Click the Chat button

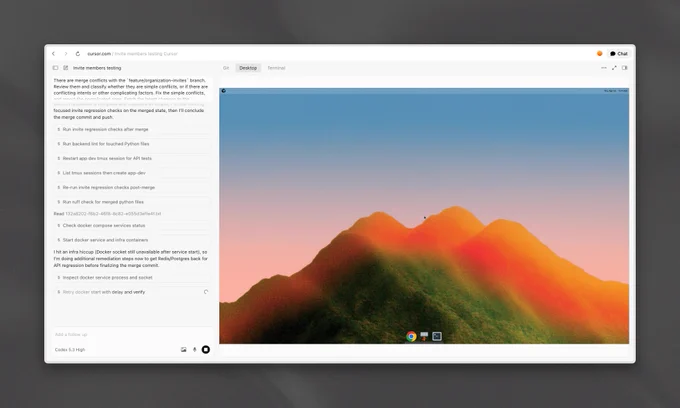click(619, 54)
